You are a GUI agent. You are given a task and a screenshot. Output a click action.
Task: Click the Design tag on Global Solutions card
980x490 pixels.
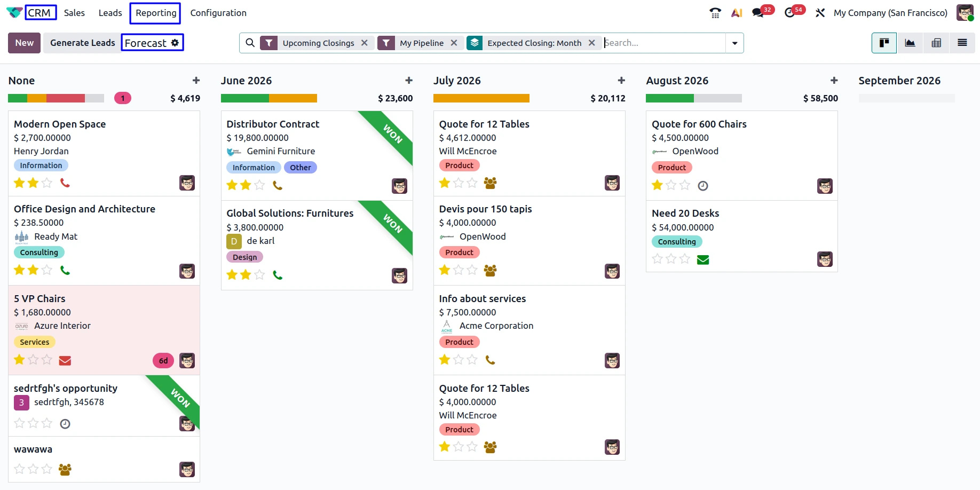[244, 257]
